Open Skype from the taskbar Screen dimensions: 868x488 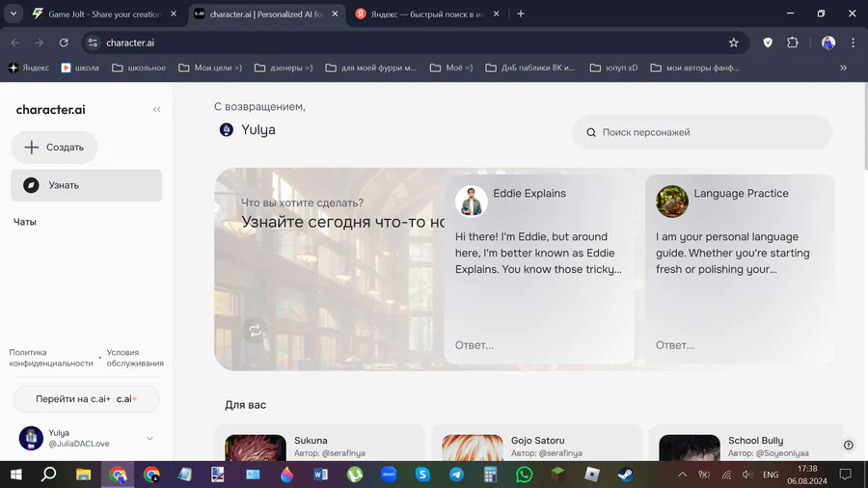(422, 474)
